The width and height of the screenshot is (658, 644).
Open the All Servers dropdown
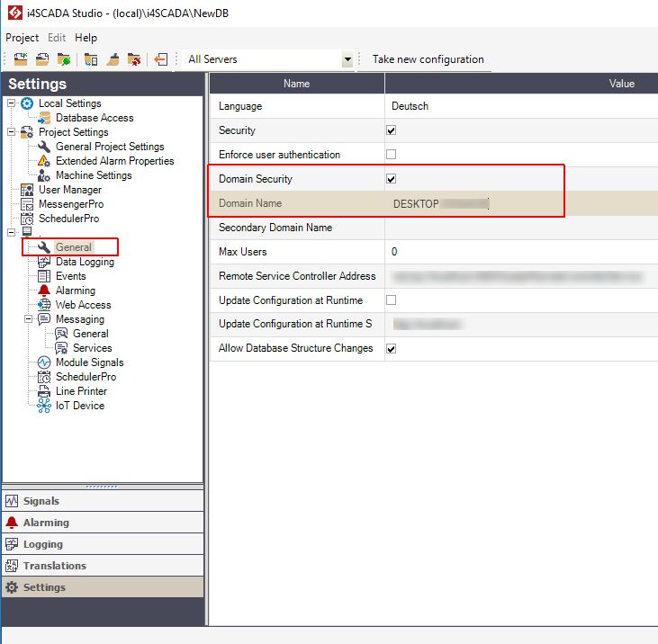(x=347, y=59)
